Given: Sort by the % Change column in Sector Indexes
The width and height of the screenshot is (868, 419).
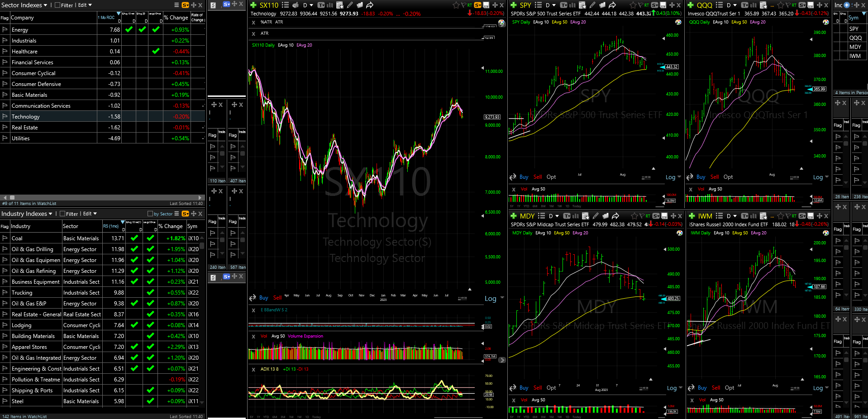Looking at the screenshot, I should (x=176, y=18).
